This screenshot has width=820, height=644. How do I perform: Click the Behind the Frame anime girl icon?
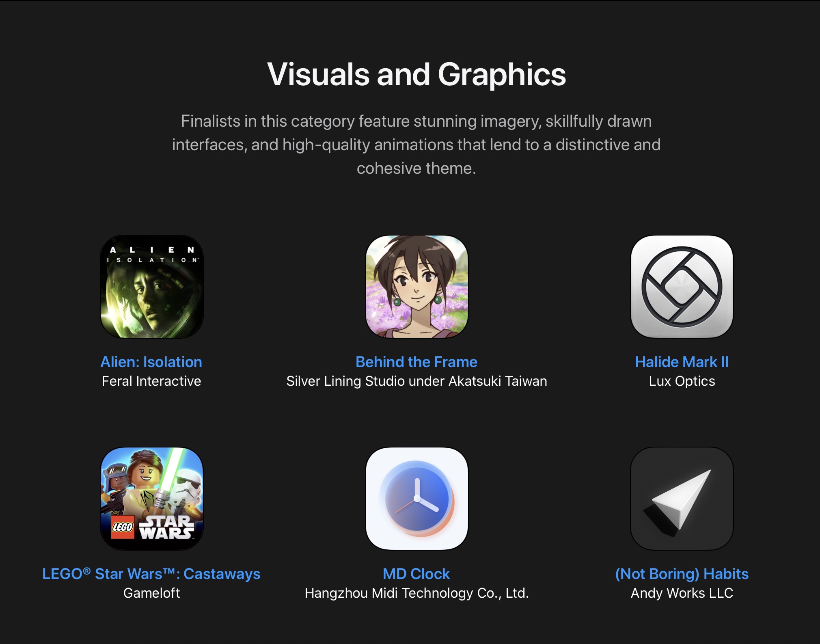click(417, 287)
